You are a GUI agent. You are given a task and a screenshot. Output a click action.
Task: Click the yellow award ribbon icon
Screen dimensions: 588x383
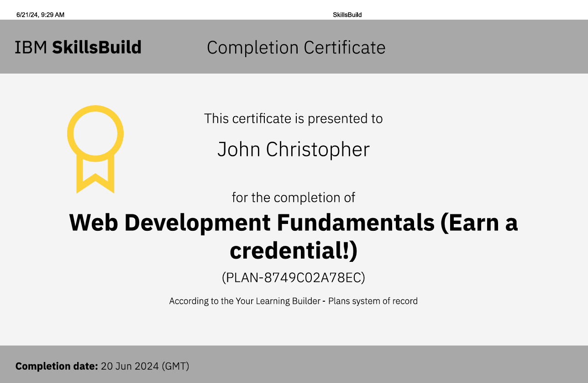95,149
